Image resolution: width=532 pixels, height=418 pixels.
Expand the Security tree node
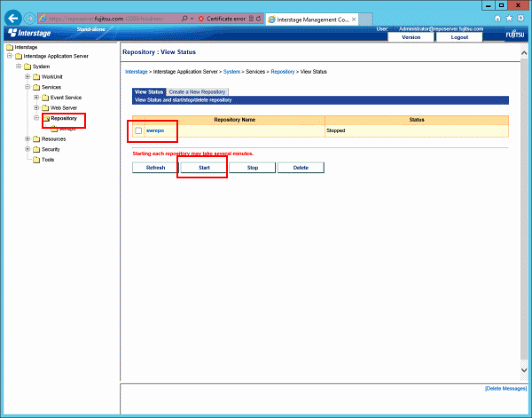[x=27, y=150]
